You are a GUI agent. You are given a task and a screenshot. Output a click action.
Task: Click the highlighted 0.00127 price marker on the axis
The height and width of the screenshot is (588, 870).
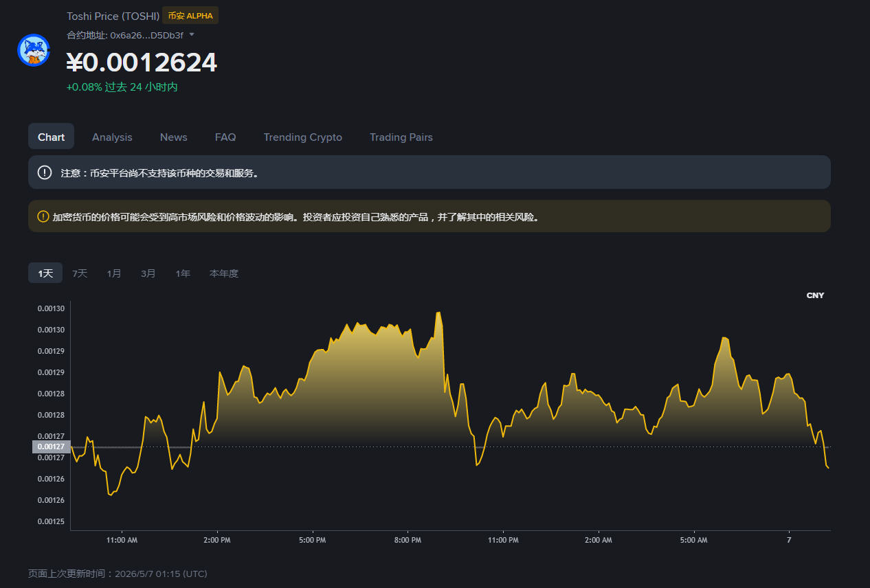point(51,446)
